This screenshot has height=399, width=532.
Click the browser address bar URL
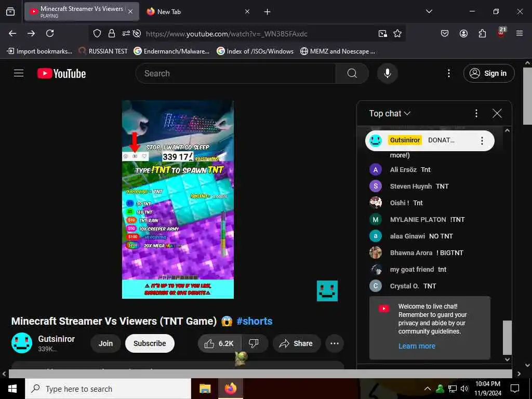(x=227, y=34)
